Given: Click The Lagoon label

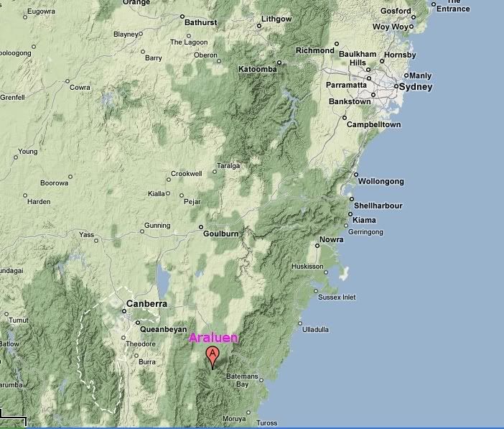Looking at the screenshot, I should click(189, 42).
